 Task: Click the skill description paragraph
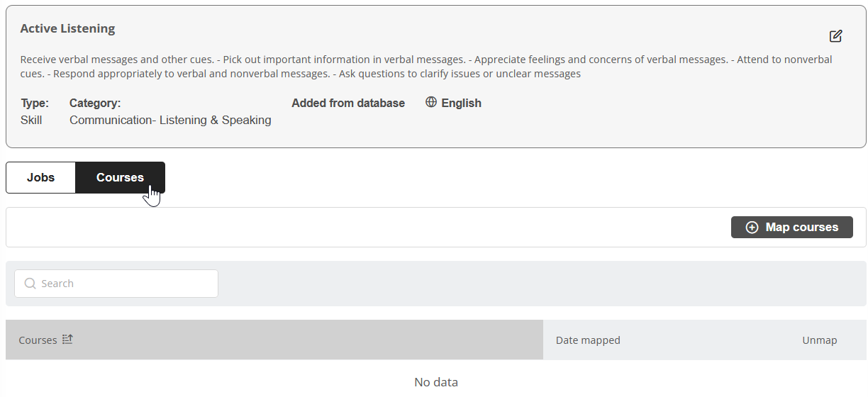click(x=425, y=67)
